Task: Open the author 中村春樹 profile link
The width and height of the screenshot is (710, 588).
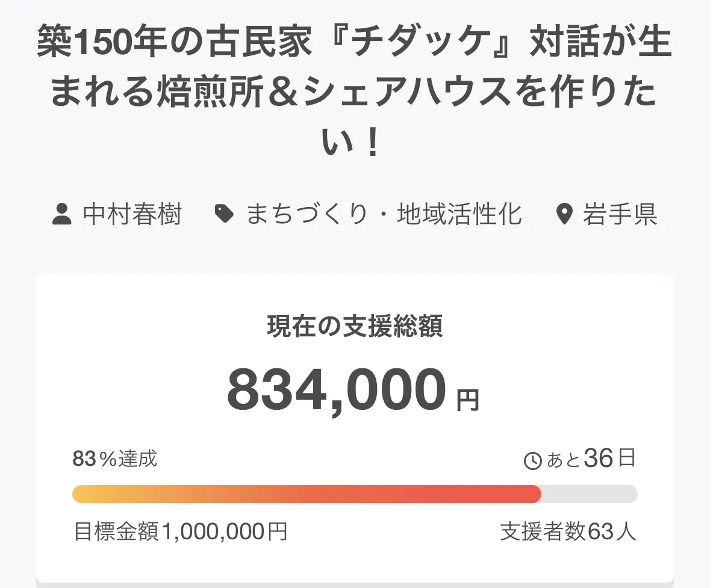Action: (x=132, y=214)
